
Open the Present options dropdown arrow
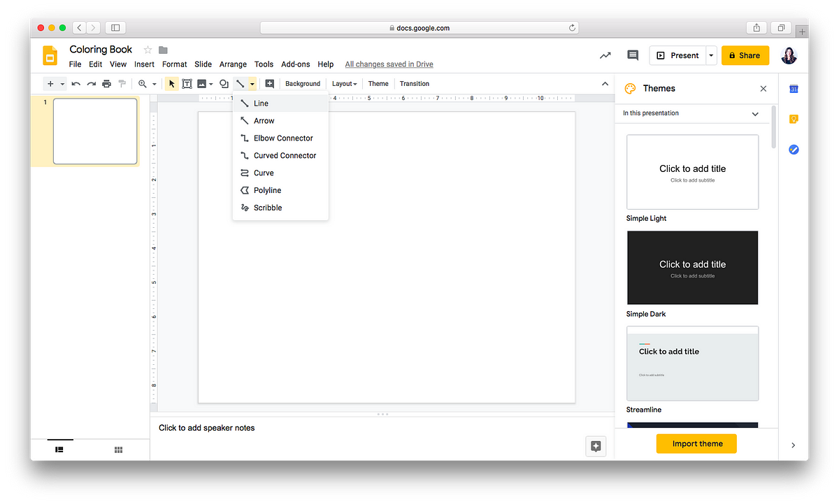point(712,55)
